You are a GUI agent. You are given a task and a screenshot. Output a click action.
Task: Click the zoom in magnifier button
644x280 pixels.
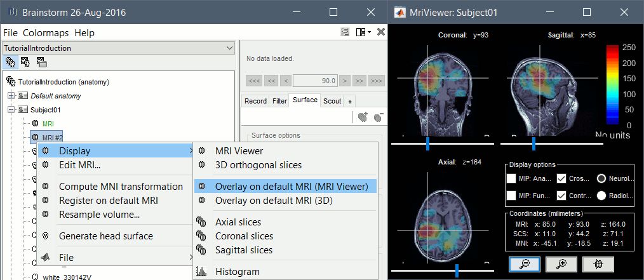point(561,263)
